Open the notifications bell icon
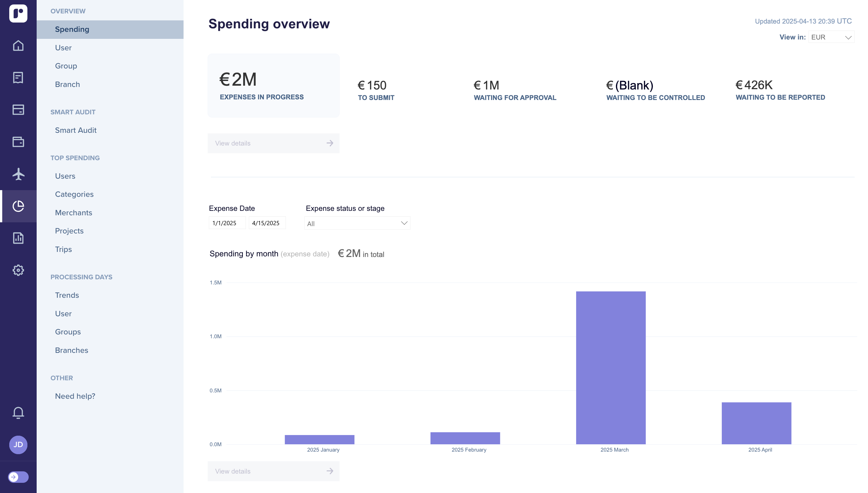The image size is (868, 493). pos(18,413)
